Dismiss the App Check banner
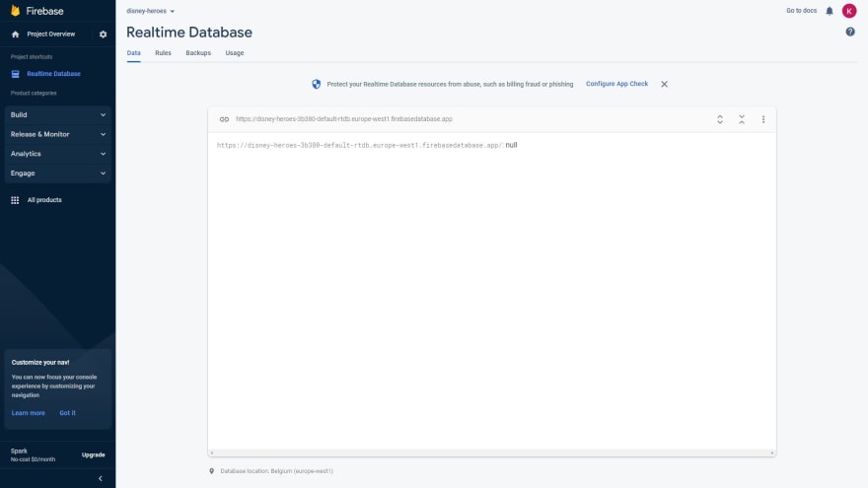 pyautogui.click(x=664, y=84)
